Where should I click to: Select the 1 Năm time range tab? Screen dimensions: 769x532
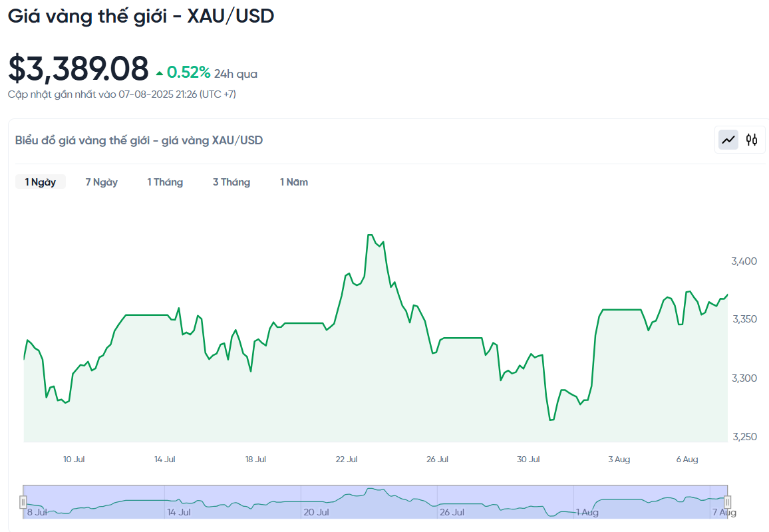click(294, 182)
